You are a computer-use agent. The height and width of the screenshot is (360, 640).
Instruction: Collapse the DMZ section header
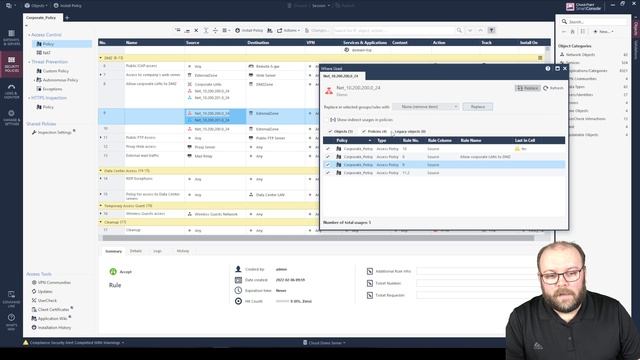click(101, 58)
